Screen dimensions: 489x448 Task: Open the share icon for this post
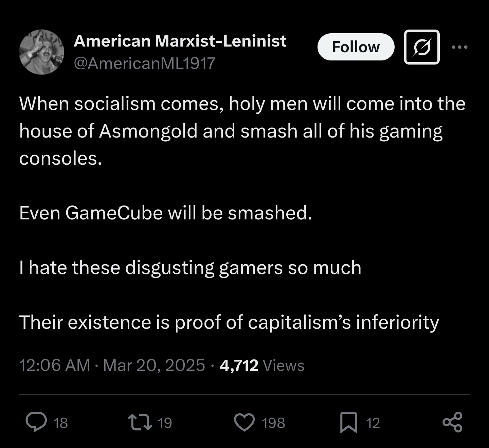[x=453, y=422]
